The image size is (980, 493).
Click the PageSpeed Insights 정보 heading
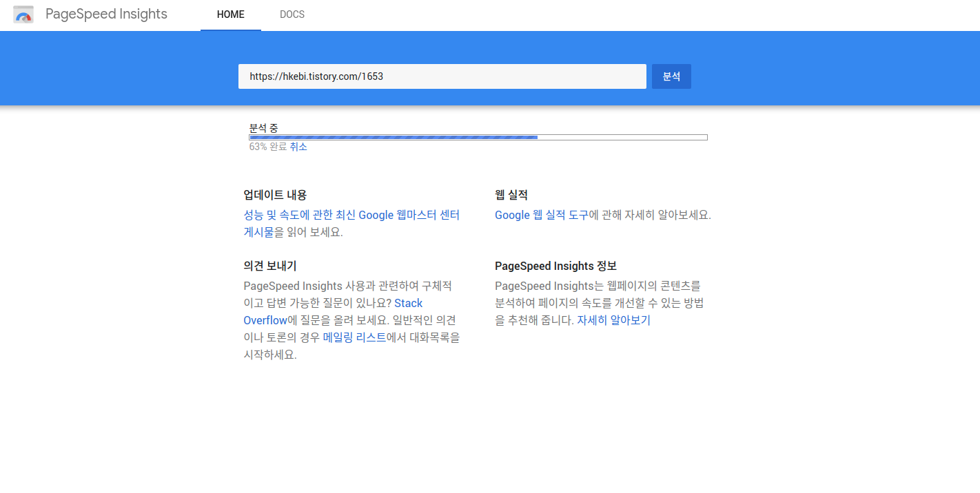click(x=555, y=265)
